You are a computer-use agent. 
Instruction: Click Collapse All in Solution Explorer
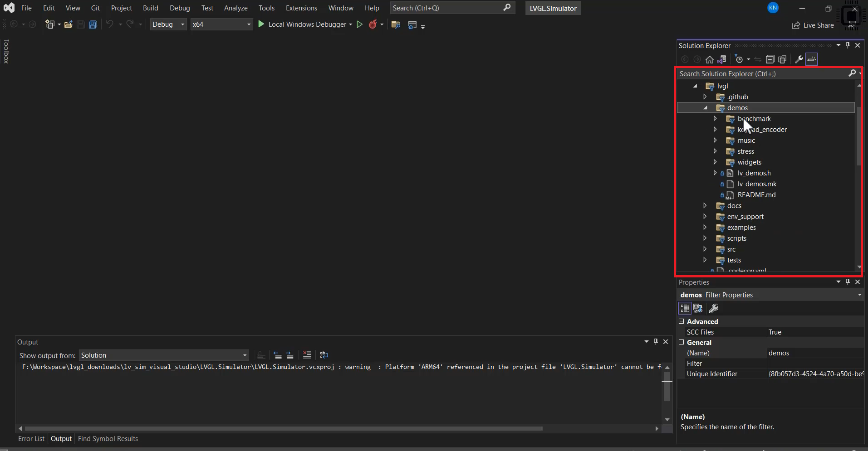tap(770, 59)
